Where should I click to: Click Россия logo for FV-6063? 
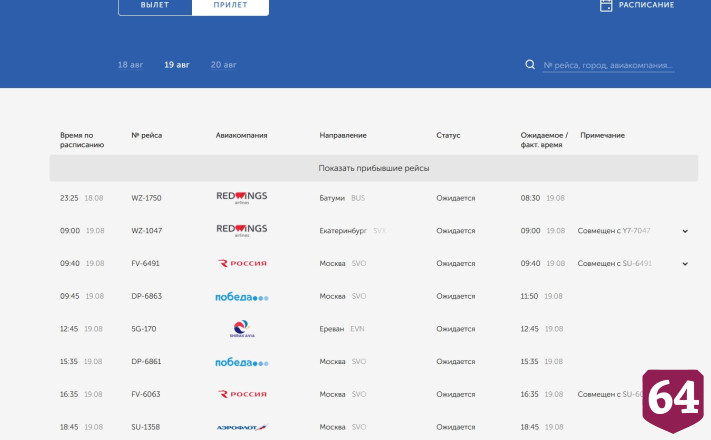click(242, 394)
